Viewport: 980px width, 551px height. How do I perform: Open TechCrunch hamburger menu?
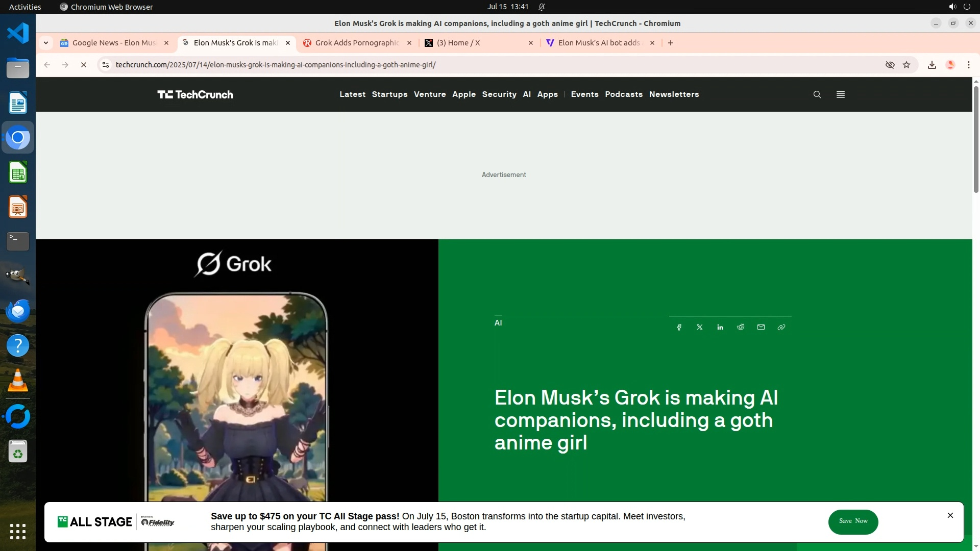pyautogui.click(x=840, y=94)
